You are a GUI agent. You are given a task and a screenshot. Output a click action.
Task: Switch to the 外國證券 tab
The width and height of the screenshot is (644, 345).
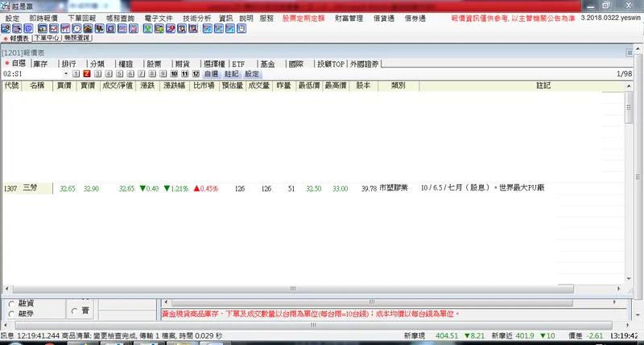[365, 64]
